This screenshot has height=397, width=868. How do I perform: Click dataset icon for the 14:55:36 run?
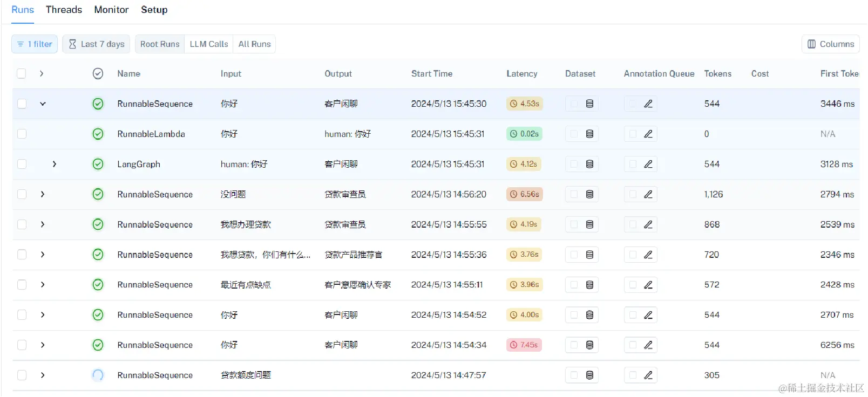tap(589, 255)
